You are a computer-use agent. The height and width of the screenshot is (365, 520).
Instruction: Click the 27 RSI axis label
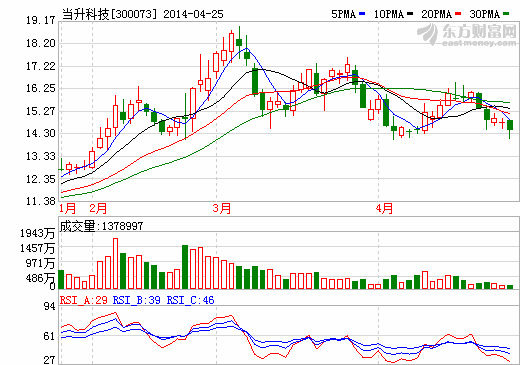(49, 360)
